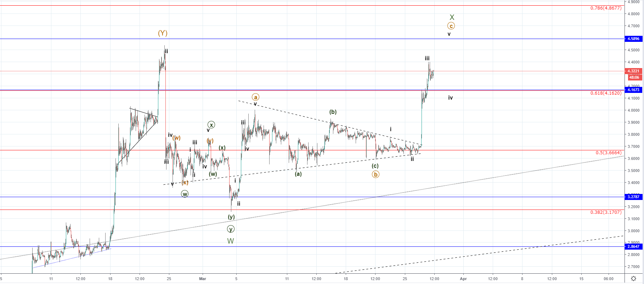Click the circled 'x' wave marker
The image size is (644, 284).
click(x=211, y=125)
